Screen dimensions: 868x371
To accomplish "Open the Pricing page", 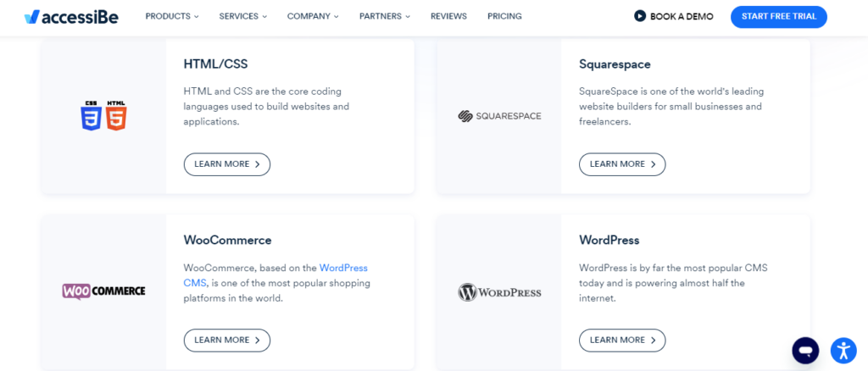I will (x=504, y=17).
